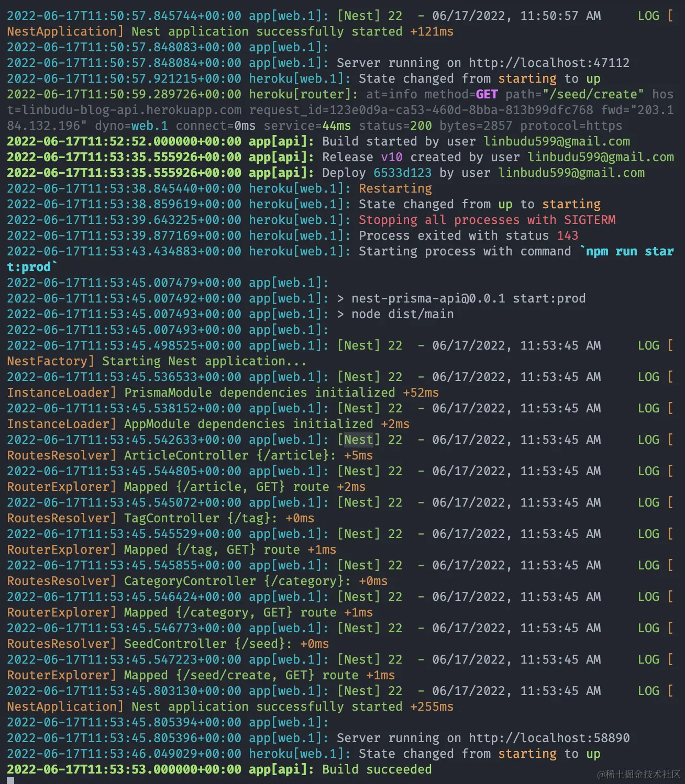
Task: Click the '> node dist/main' line
Action: tap(395, 314)
